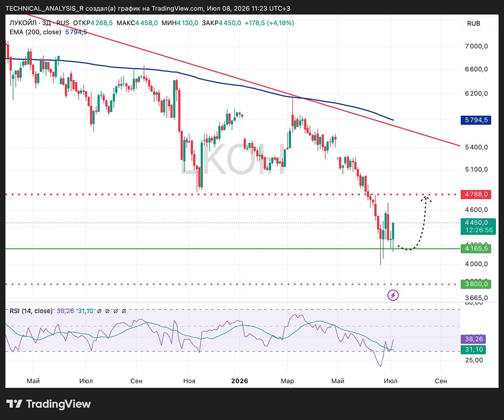Click the red 4788,0 resistance label
This screenshot has height=420, width=504.
click(476, 194)
